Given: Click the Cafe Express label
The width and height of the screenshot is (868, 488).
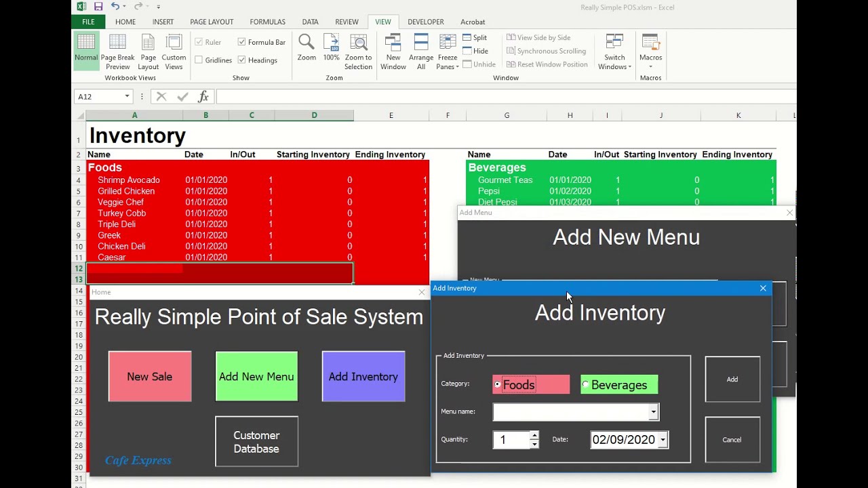Looking at the screenshot, I should (x=138, y=460).
